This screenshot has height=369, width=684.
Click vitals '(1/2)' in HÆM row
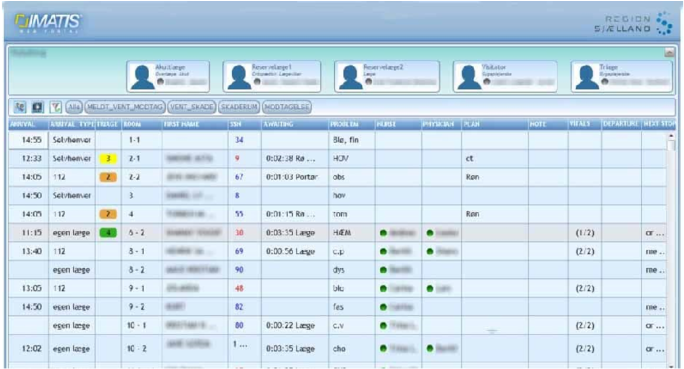[585, 233]
